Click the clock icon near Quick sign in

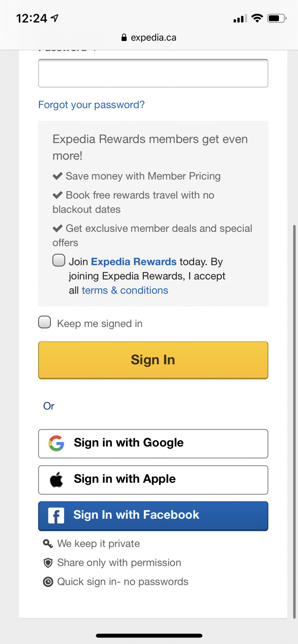point(48,582)
